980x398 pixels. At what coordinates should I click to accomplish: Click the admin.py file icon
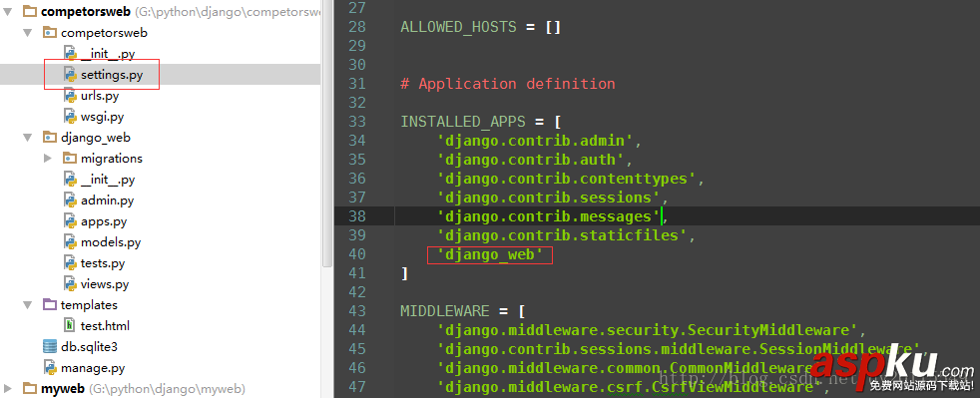[x=70, y=200]
